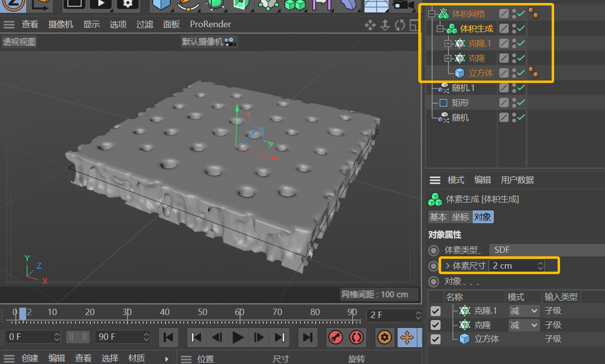Click the viewport zoom camera icon

pyautogui.click(x=385, y=25)
